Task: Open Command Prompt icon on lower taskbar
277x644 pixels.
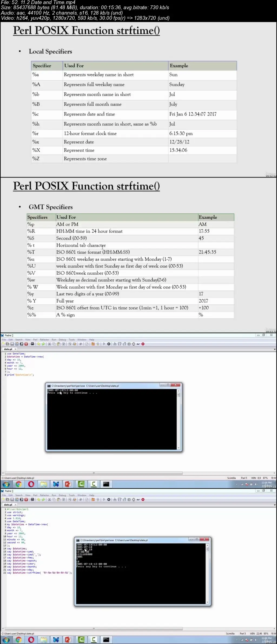Action: 106,640
